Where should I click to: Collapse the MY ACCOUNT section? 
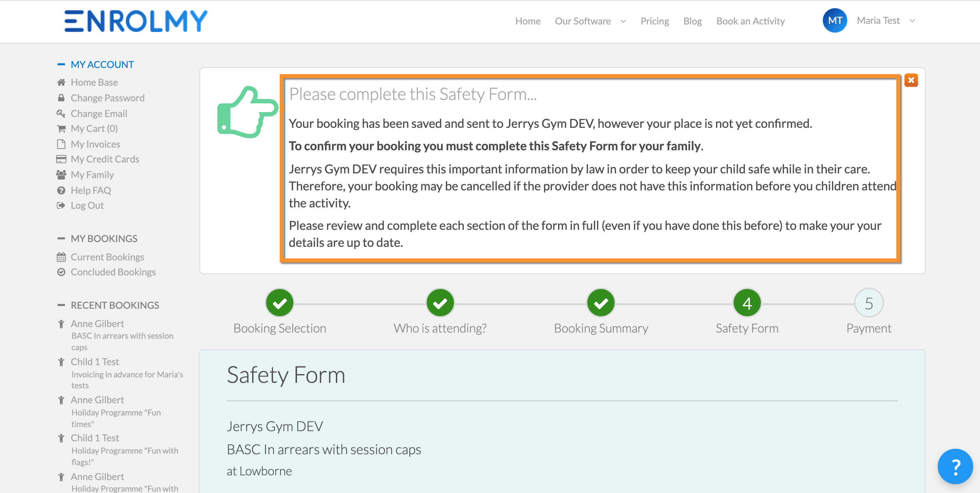pos(61,64)
